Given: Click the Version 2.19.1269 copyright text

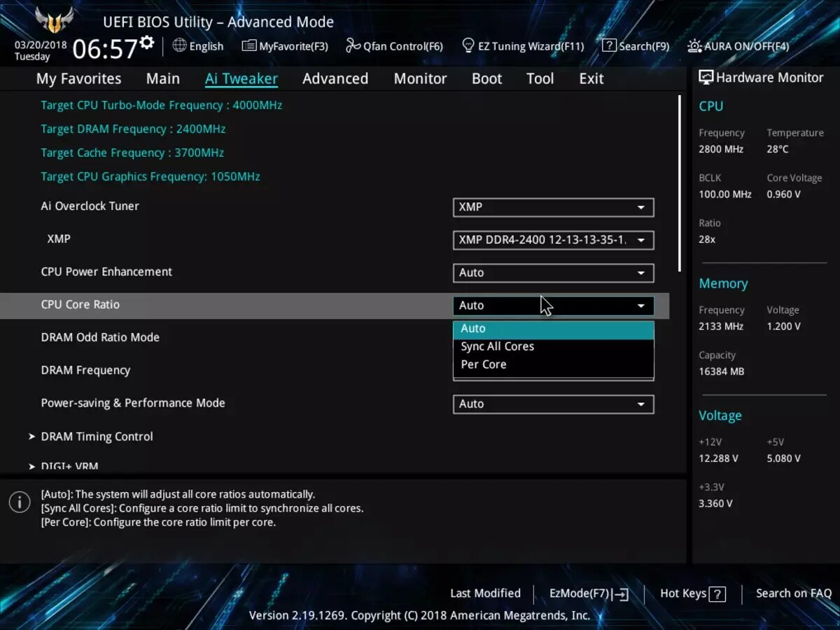Looking at the screenshot, I should click(x=420, y=616).
